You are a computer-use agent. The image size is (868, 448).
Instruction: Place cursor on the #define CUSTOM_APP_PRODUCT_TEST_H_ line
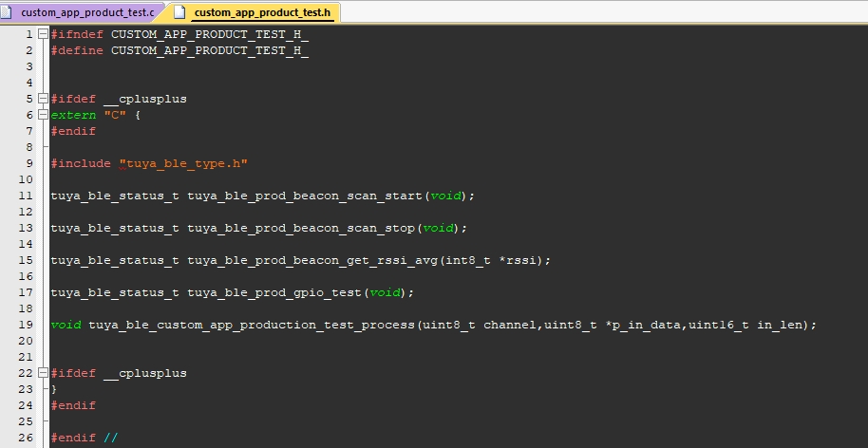179,50
